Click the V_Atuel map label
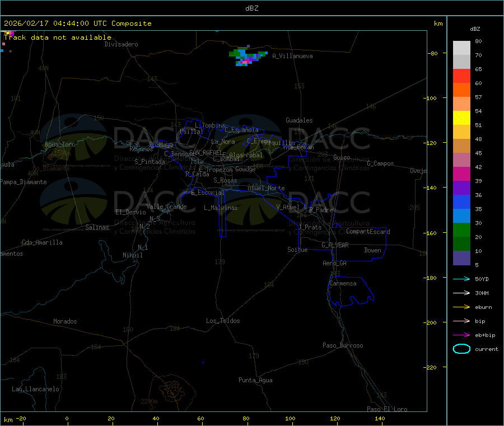Viewport: 504px width, 426px height. [288, 207]
